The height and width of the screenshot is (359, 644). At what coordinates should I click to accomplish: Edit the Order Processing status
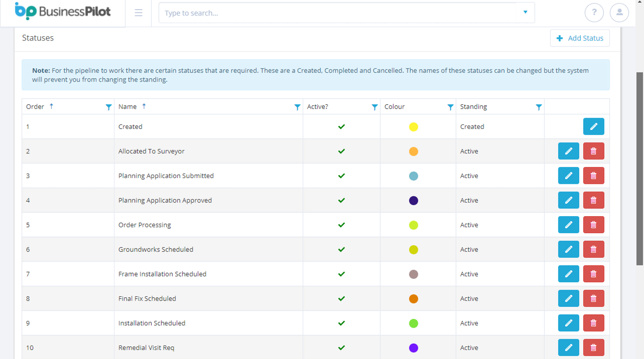click(568, 225)
